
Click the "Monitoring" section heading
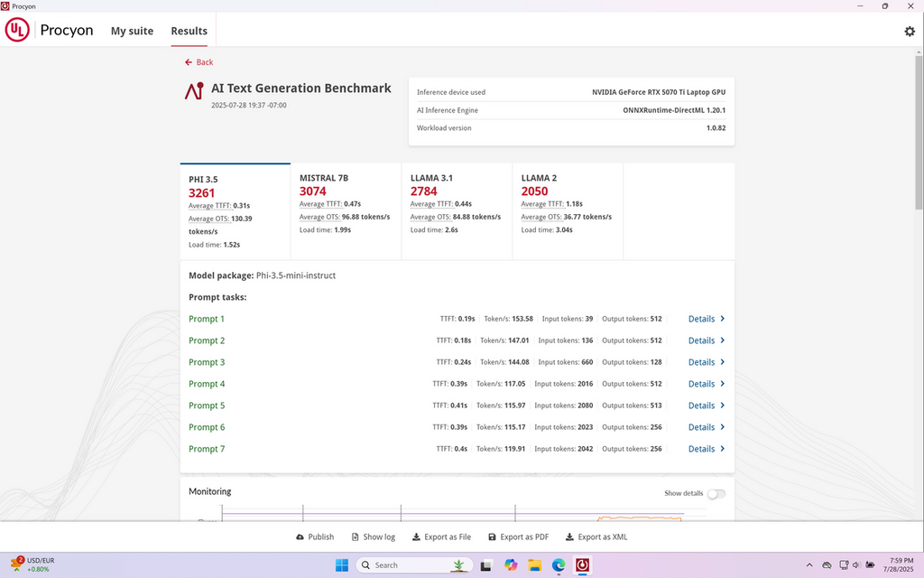pos(209,491)
